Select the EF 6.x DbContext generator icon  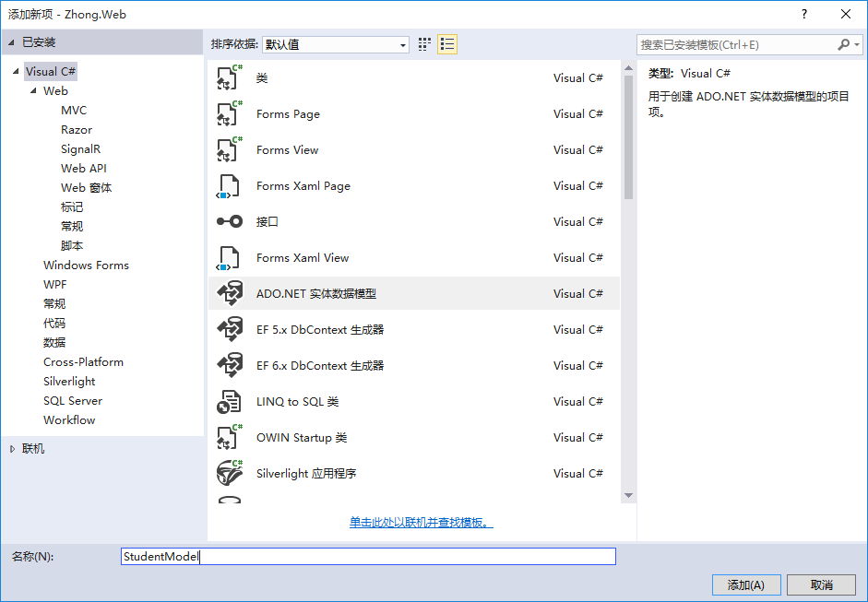(229, 365)
